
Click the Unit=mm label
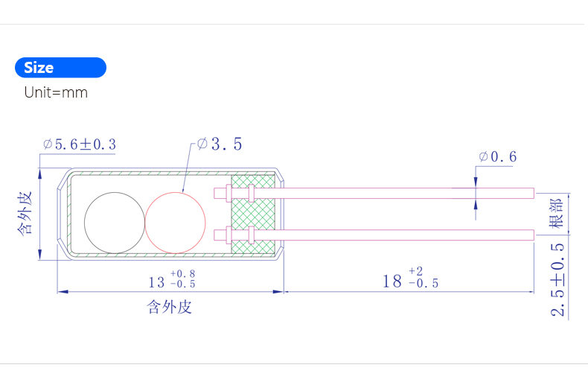pyautogui.click(x=56, y=92)
